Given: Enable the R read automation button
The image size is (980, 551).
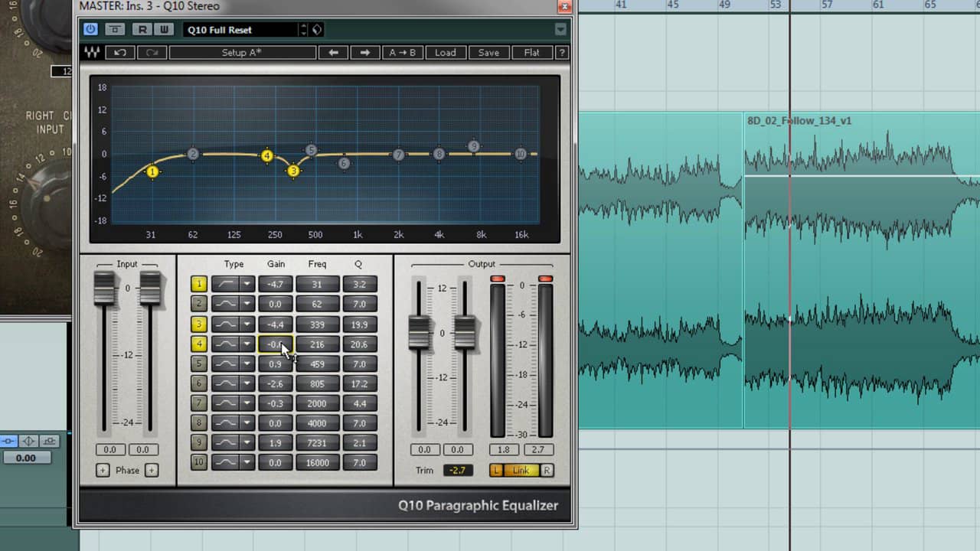Looking at the screenshot, I should tap(142, 30).
